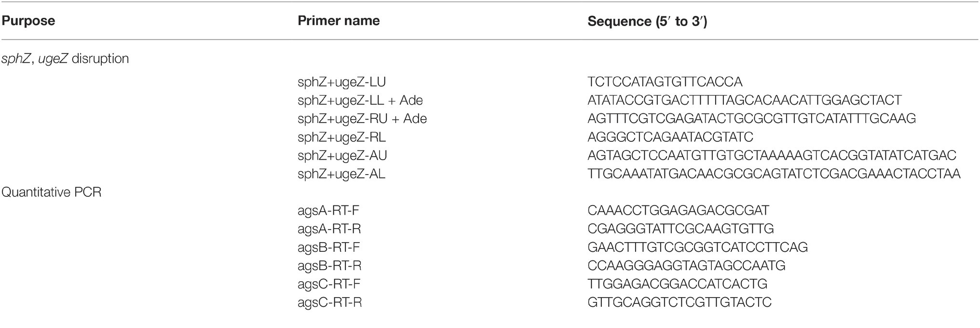Image resolution: width=980 pixels, height=328 pixels.
Task: Click primer name sphZ+ugeZ-LL + Ade
Action: coord(360,100)
